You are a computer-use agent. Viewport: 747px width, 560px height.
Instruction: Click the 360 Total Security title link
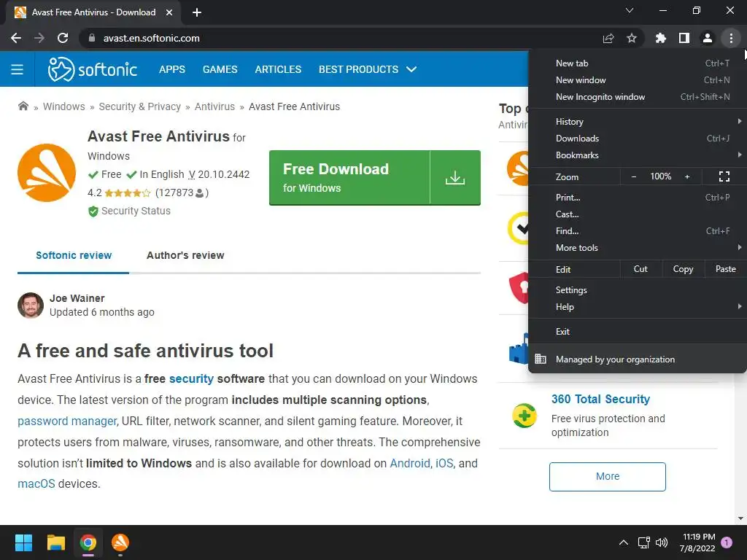600,399
